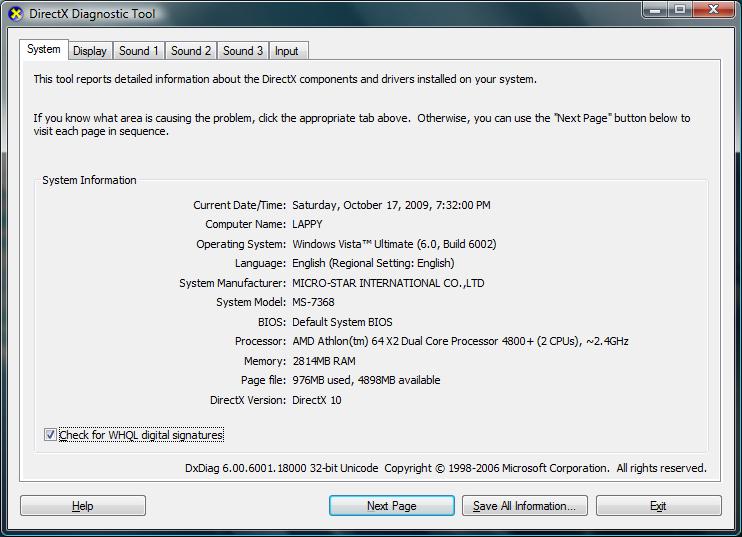742x537 pixels.
Task: Open the Sound 3 tab
Action: point(243,51)
